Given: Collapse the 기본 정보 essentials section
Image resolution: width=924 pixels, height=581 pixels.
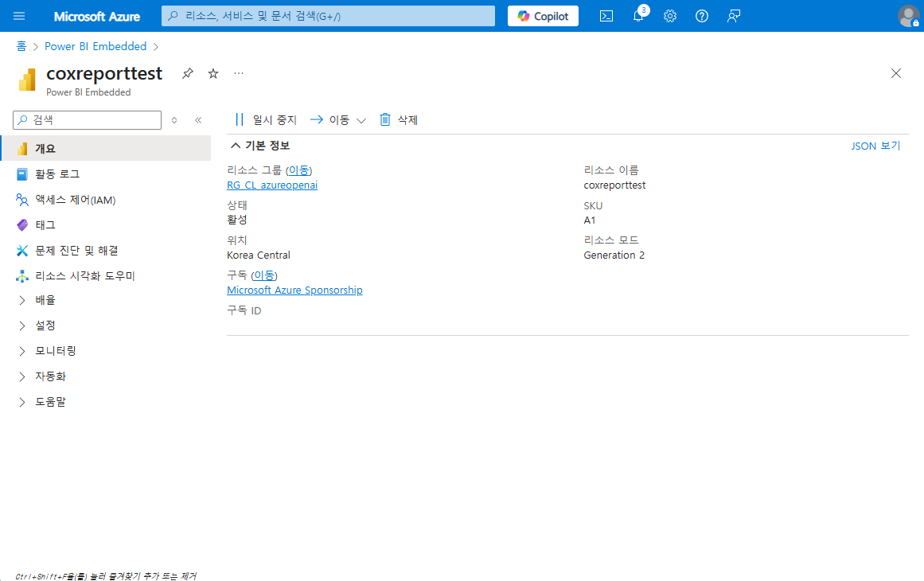Looking at the screenshot, I should click(x=260, y=146).
